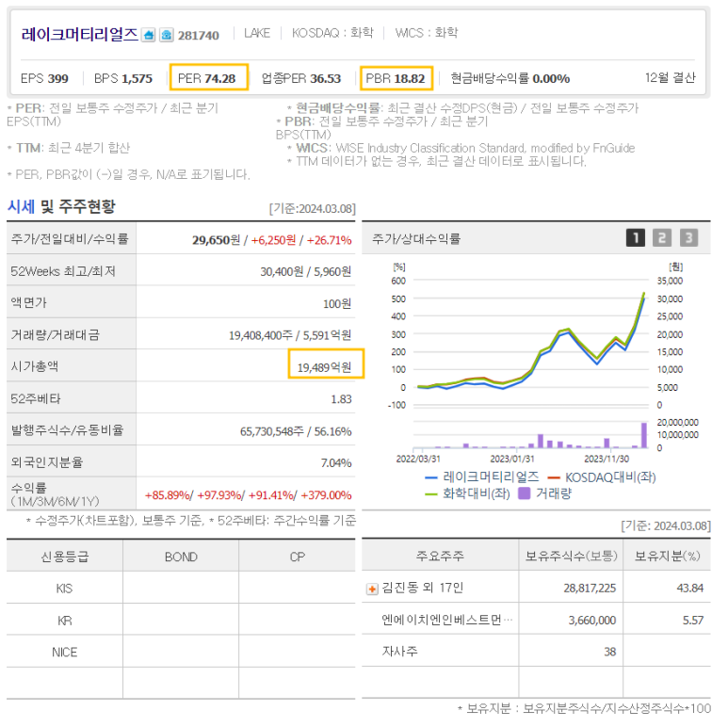Select the PER 74.28 value
Image resolution: width=728 pixels, height=727 pixels.
point(207,78)
